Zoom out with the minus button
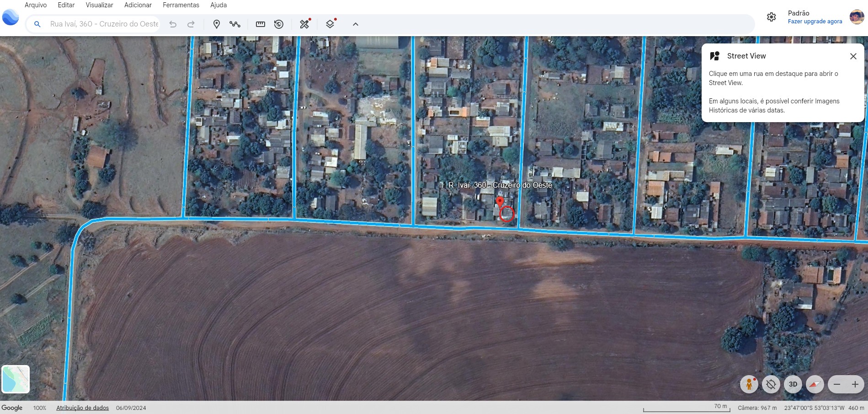Viewport: 868px width, 414px height. [837, 384]
